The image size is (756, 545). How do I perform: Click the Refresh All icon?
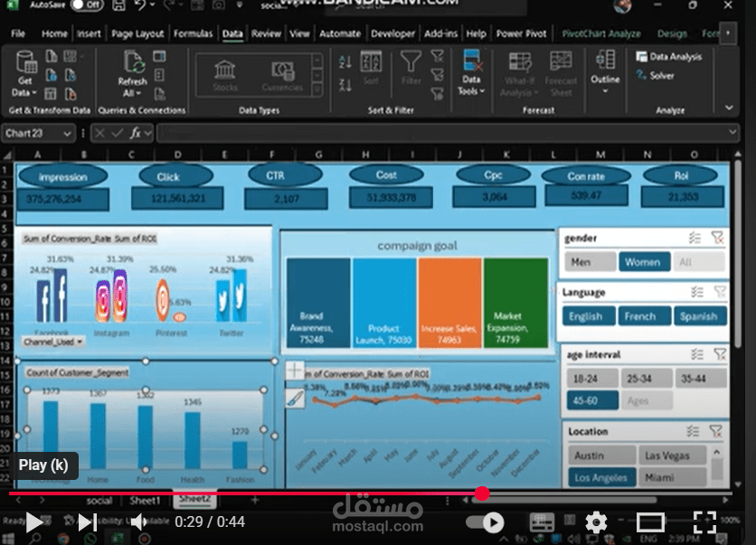(x=133, y=62)
